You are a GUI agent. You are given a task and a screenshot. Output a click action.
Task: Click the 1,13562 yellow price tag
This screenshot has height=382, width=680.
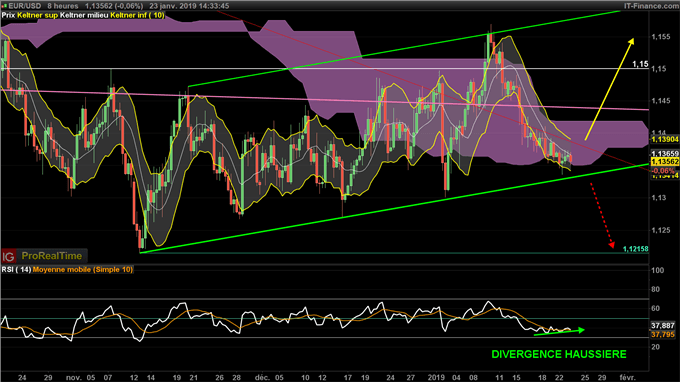pos(664,162)
